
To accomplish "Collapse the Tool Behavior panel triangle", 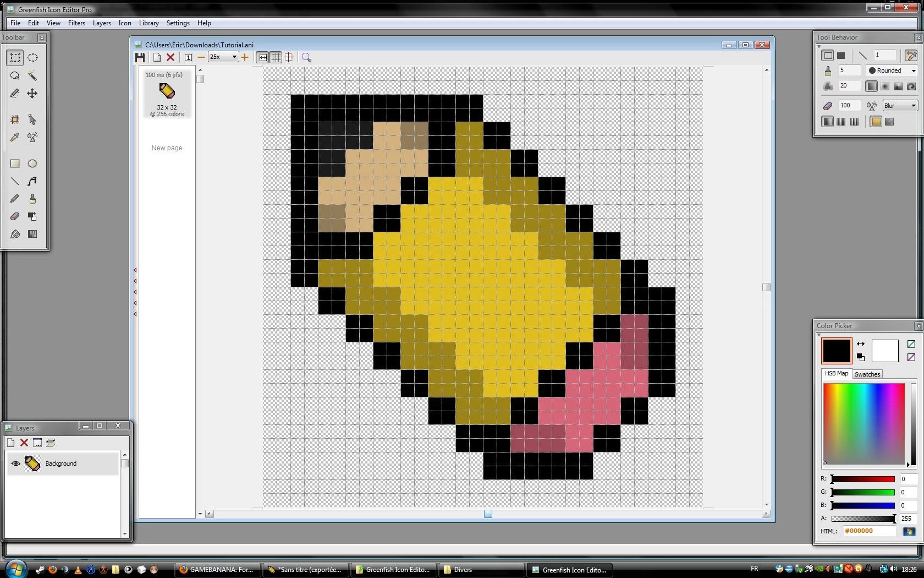I will pyautogui.click(x=819, y=46).
